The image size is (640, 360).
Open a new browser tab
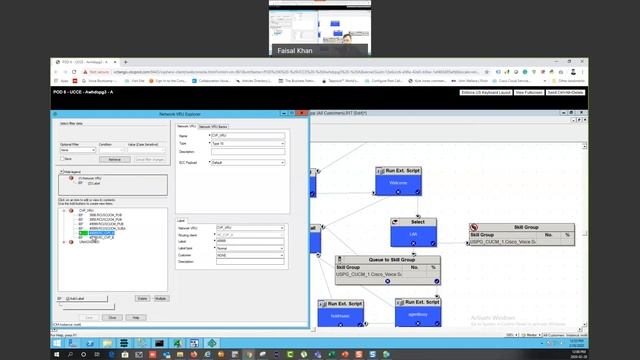(x=126, y=62)
